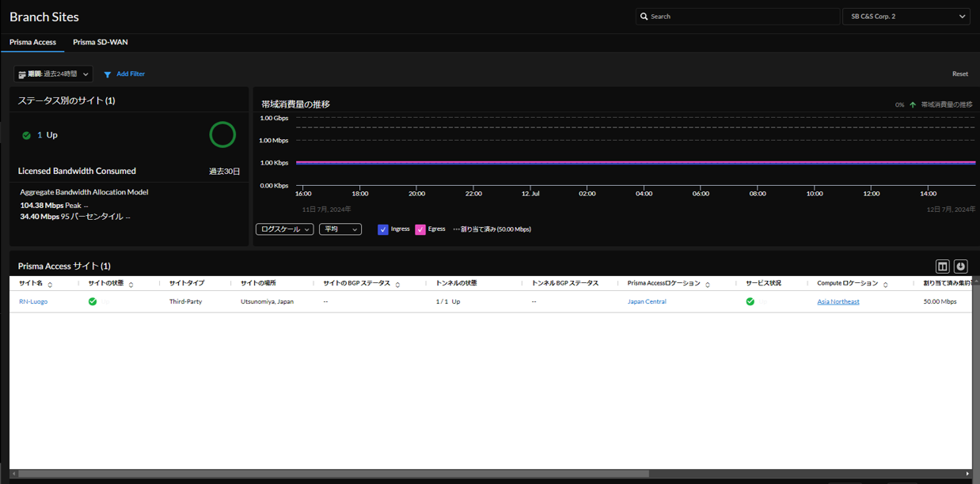Screen dimensions: 980x484
Task: Click the 1 / 1 Up tunnel status cell
Action: click(448, 301)
